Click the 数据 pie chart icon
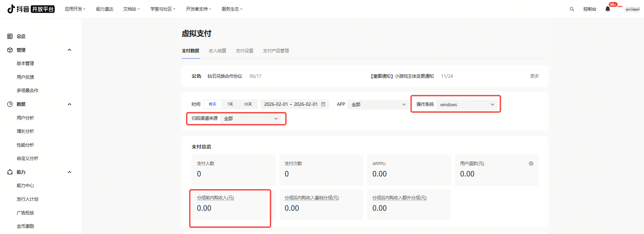 tap(10, 104)
